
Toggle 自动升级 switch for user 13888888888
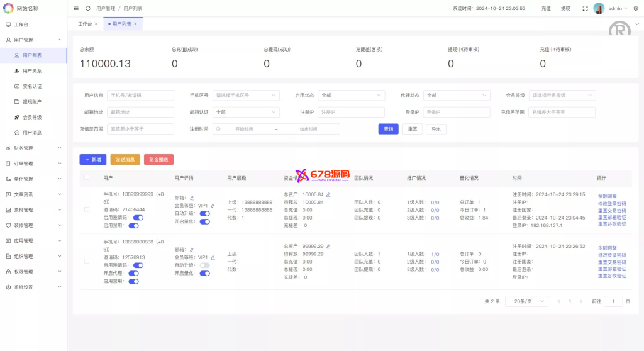[204, 265]
